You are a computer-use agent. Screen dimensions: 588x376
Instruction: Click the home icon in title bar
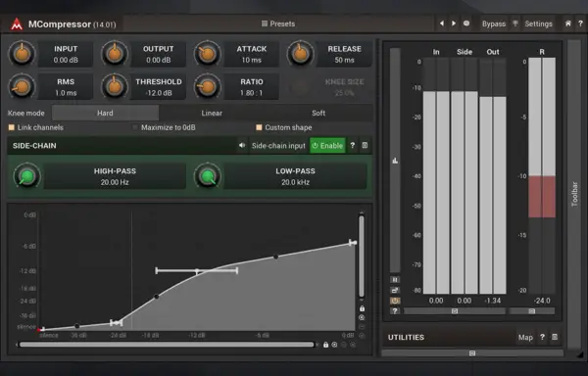pyautogui.click(x=568, y=23)
